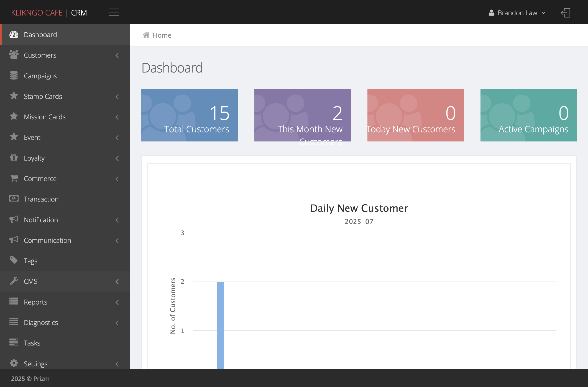
Task: Click the This Month New Customers card
Action: tap(303, 115)
